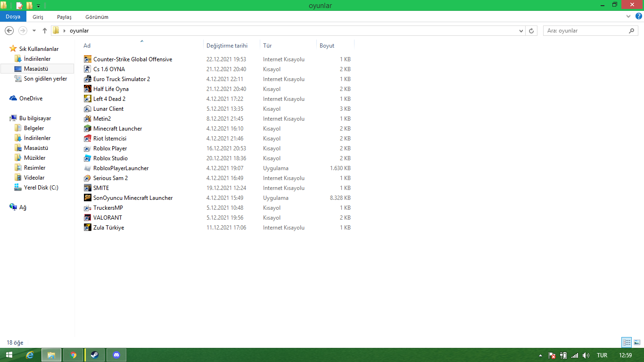
Task: Open the Dosya menu
Action: [x=13, y=17]
